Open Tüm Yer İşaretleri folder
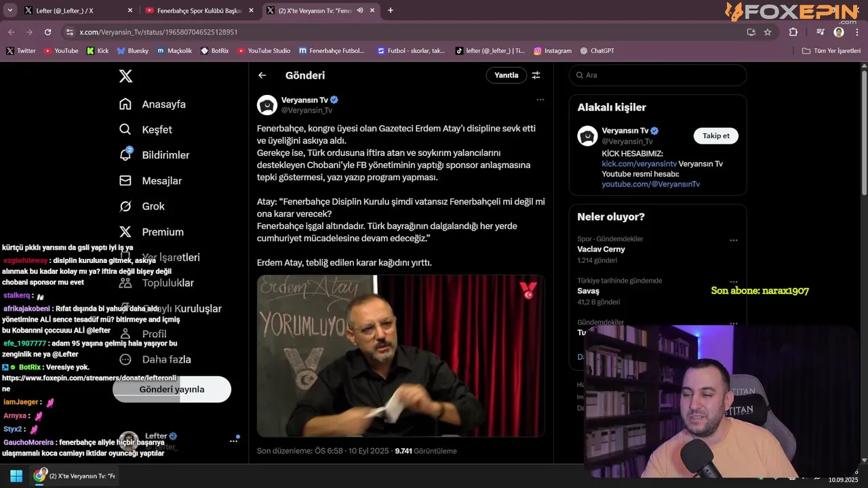 click(x=831, y=50)
